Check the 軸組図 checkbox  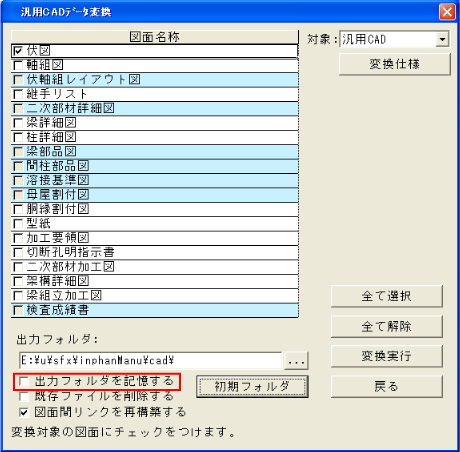18,65
